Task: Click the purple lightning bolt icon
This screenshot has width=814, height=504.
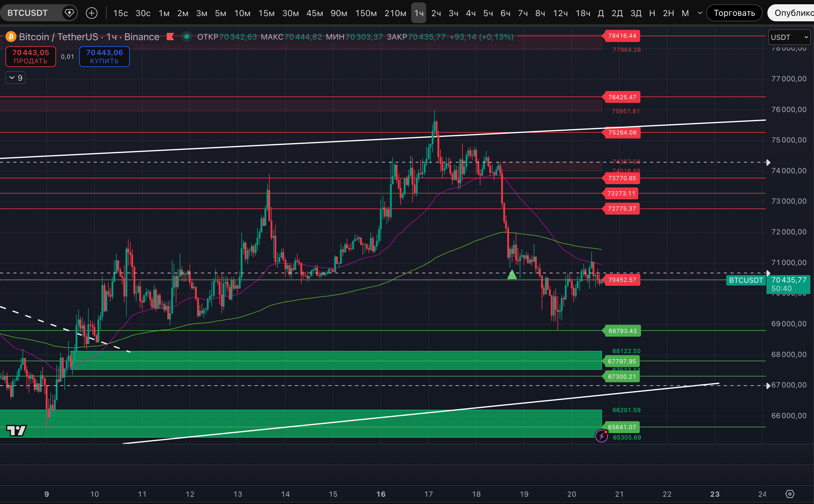Action: click(601, 436)
